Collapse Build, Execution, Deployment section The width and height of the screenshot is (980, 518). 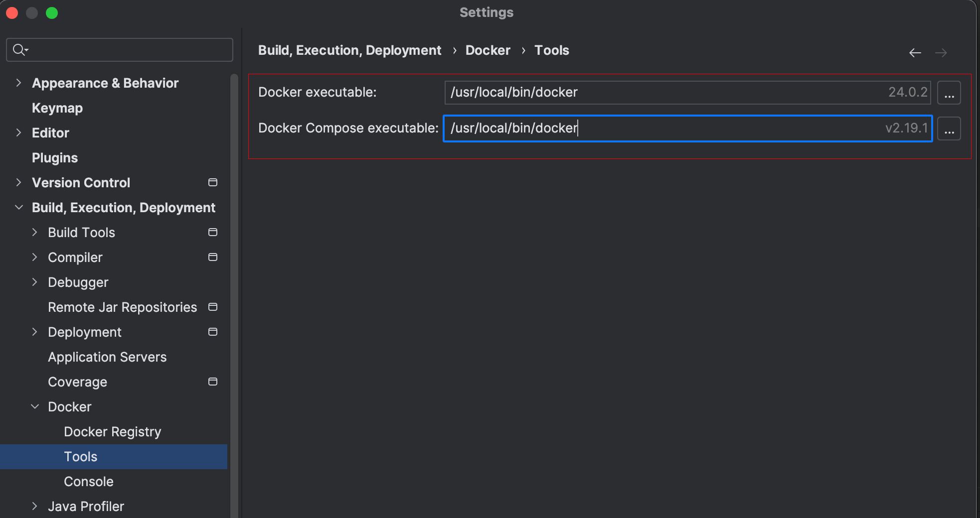click(x=19, y=207)
